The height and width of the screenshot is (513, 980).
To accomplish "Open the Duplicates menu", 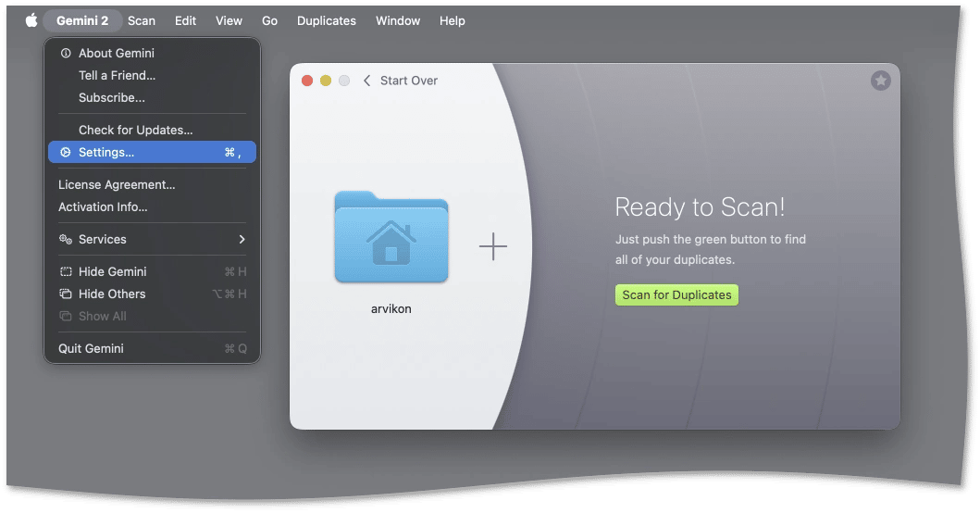I will pos(326,20).
